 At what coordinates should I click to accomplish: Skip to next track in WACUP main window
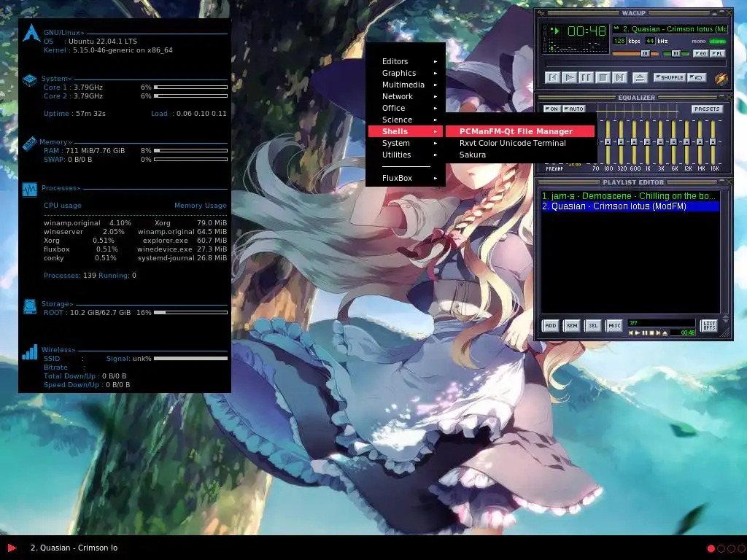point(619,77)
